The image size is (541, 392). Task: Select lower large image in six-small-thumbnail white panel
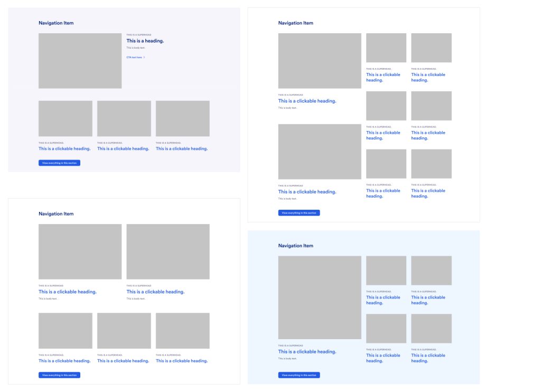click(320, 152)
